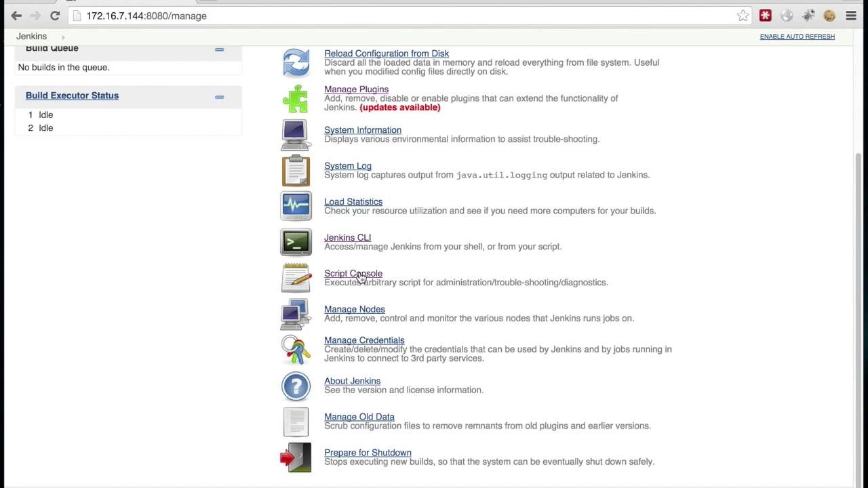
Task: Open the System Information link
Action: coord(363,130)
